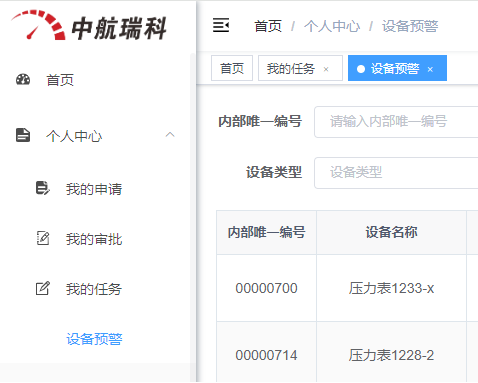Select 设备预警 in the sidebar
Screen dimensions: 478x383
pos(95,339)
